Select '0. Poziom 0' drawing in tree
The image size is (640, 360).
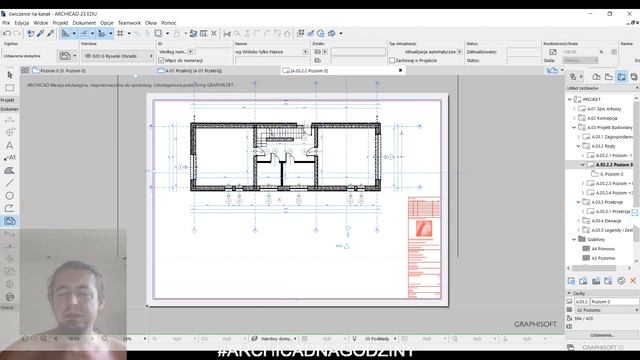click(x=611, y=174)
